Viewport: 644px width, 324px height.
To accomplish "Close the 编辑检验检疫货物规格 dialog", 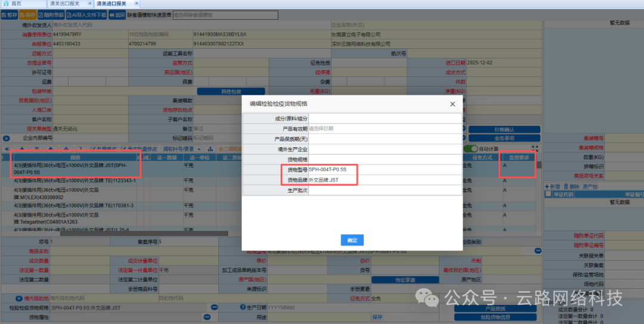I will click(453, 104).
